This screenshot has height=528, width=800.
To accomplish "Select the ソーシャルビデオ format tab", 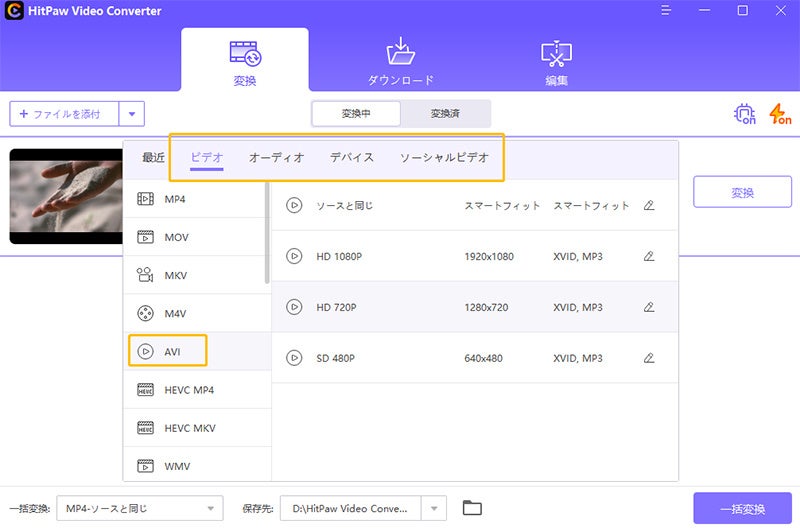I will (x=444, y=157).
